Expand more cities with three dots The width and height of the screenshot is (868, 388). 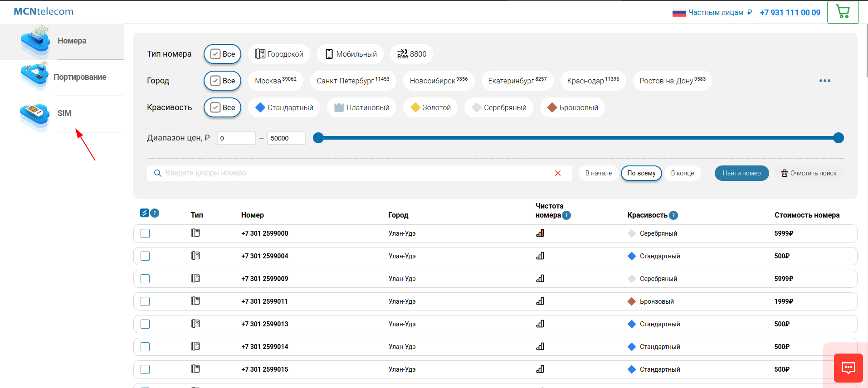click(824, 81)
